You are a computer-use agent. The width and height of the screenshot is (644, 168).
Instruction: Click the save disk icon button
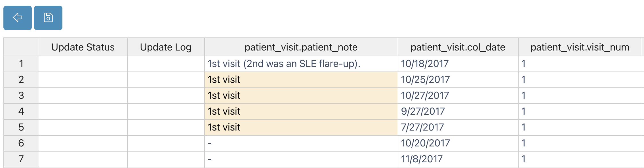(x=48, y=18)
